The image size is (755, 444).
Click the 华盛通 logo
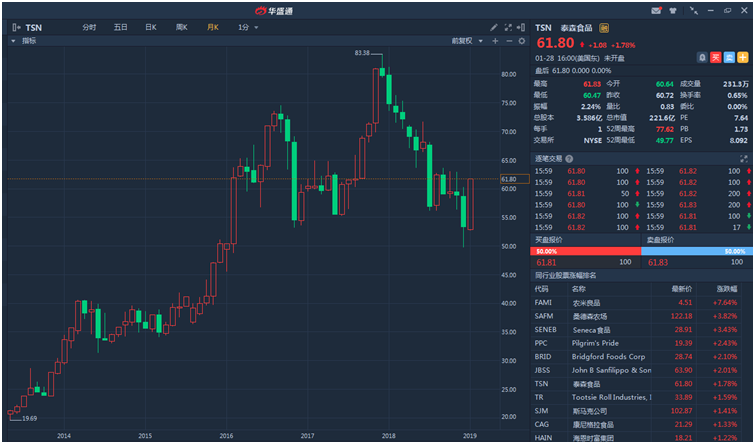click(273, 11)
